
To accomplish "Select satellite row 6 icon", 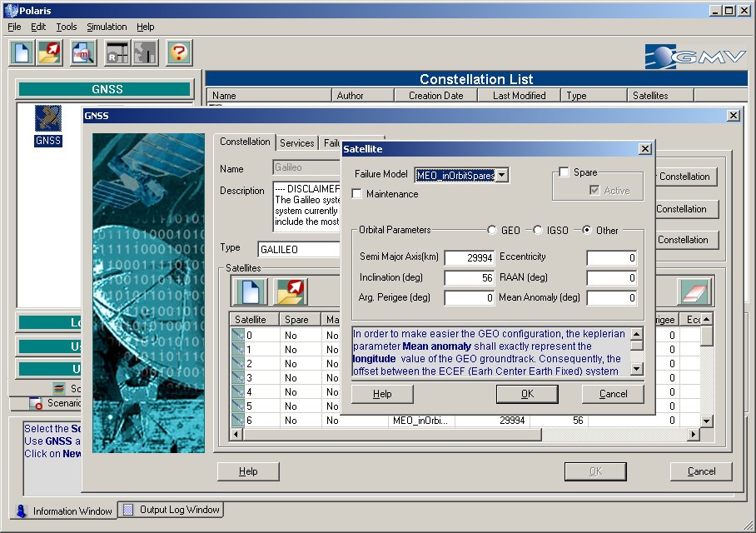I will [x=238, y=420].
